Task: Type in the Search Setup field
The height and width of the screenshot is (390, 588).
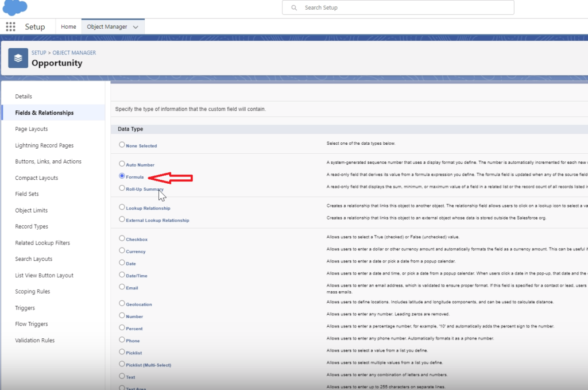Action: click(398, 7)
